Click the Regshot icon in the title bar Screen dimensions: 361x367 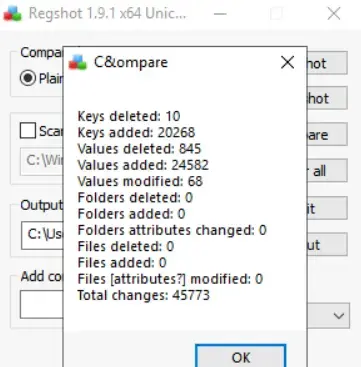tap(12, 14)
